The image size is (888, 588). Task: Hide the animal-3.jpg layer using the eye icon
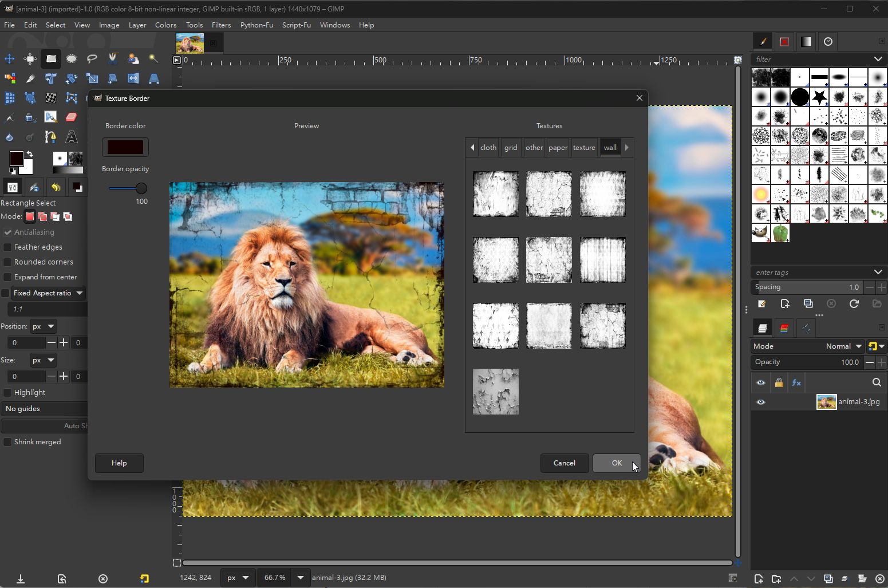761,402
